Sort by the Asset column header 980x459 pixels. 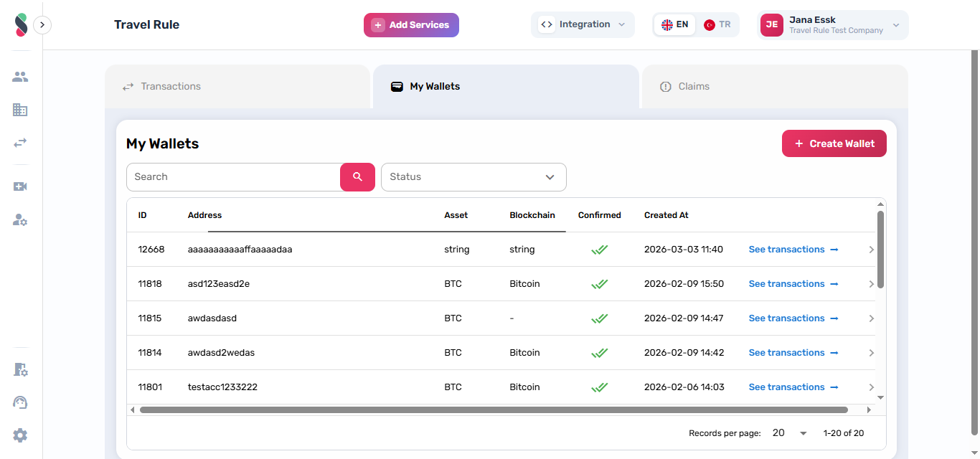click(456, 215)
